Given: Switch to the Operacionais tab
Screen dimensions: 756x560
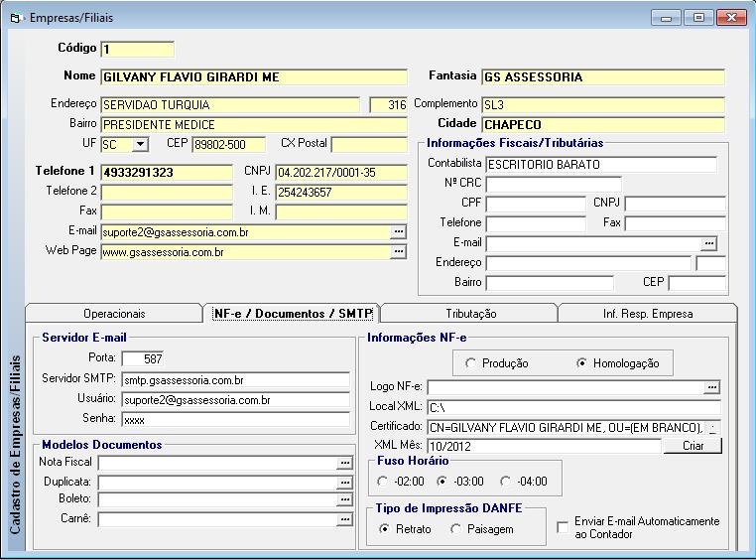Looking at the screenshot, I should (113, 314).
